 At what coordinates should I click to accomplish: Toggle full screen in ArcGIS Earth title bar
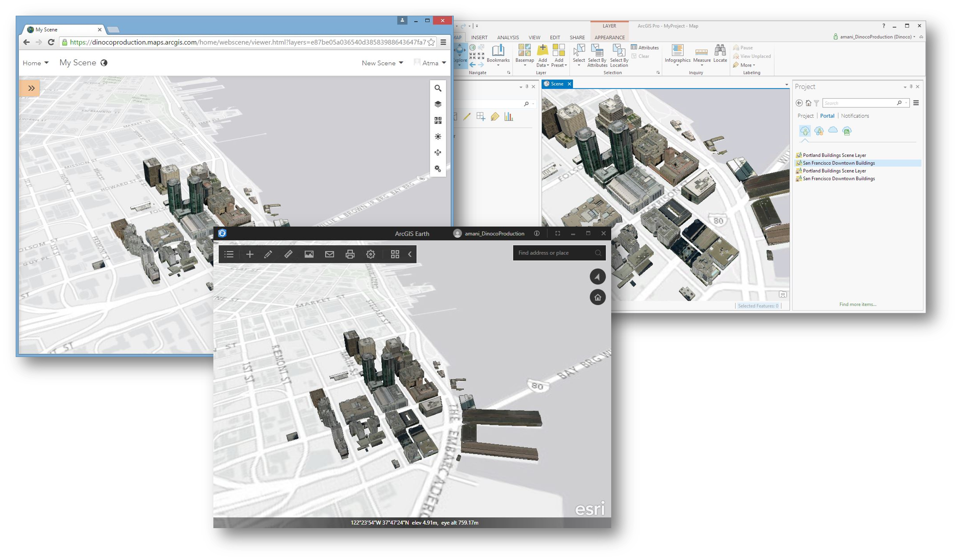pyautogui.click(x=558, y=233)
